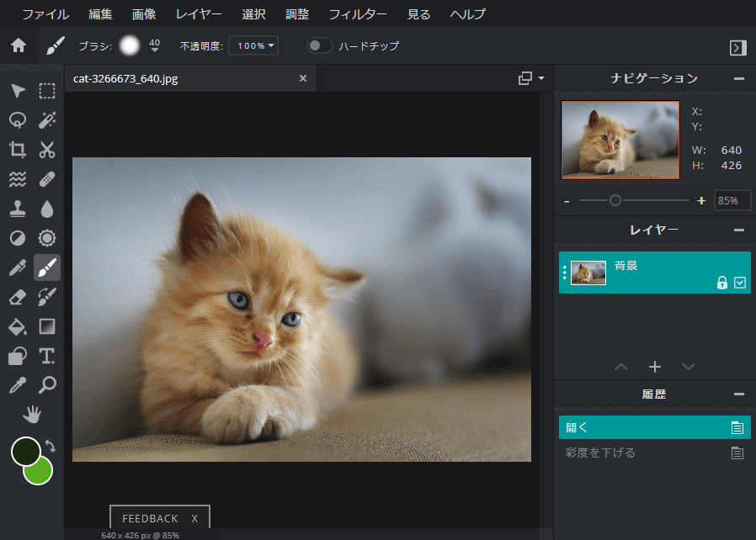Select the Paint Bucket fill tool
The width and height of the screenshot is (756, 540).
click(17, 326)
